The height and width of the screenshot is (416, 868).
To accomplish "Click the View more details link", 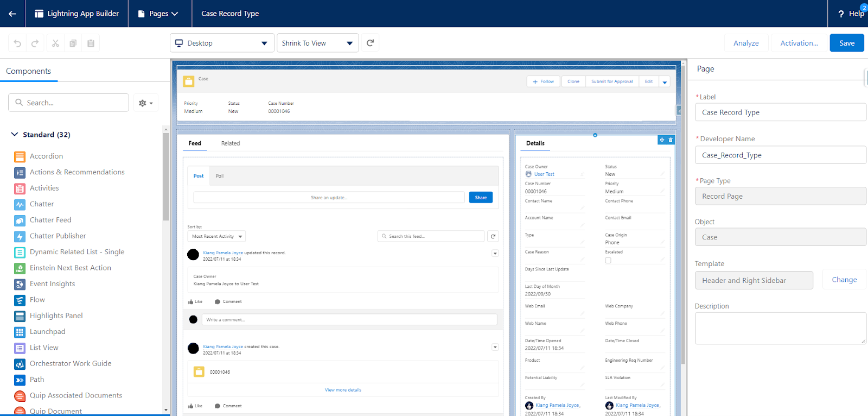I will 343,390.
